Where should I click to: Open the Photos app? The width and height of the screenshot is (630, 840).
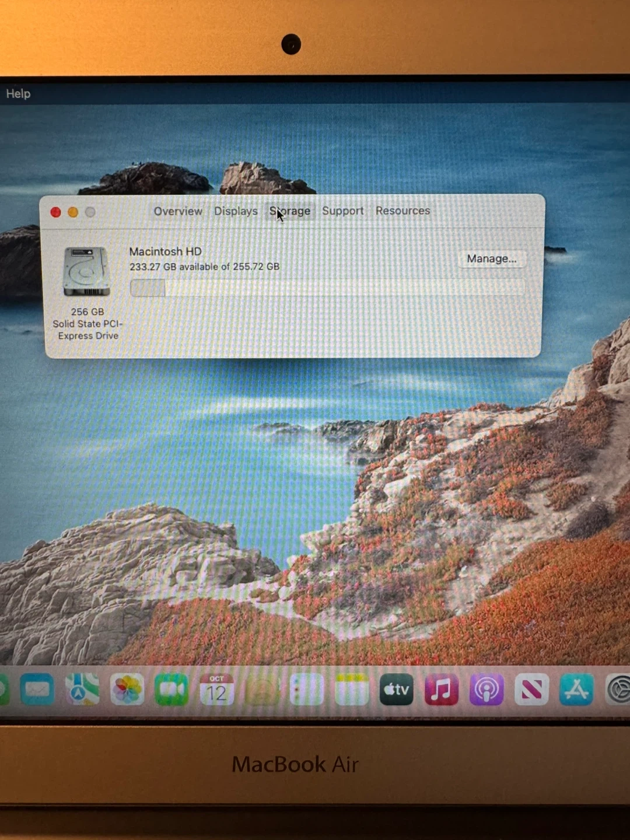pyautogui.click(x=127, y=690)
